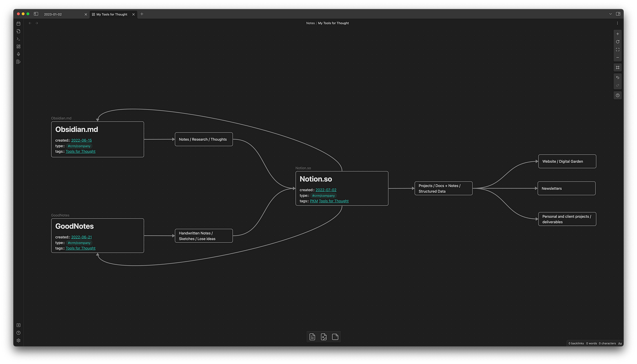This screenshot has width=637, height=364.
Task: Select Personal and client projects card
Action: tap(567, 219)
